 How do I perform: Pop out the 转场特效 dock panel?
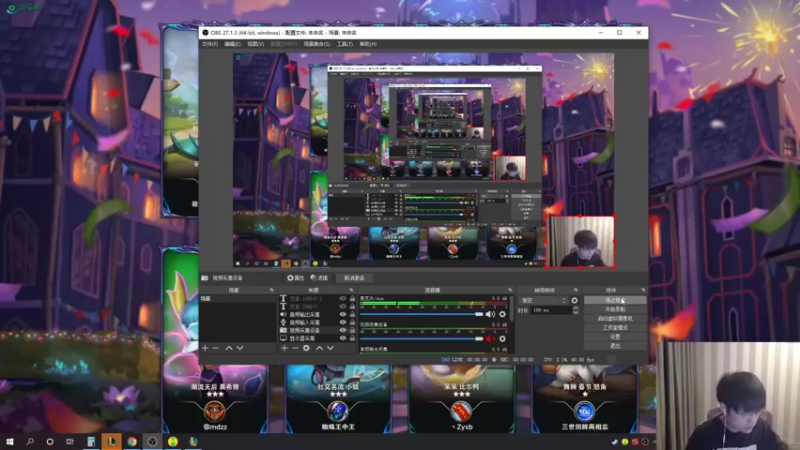[576, 290]
